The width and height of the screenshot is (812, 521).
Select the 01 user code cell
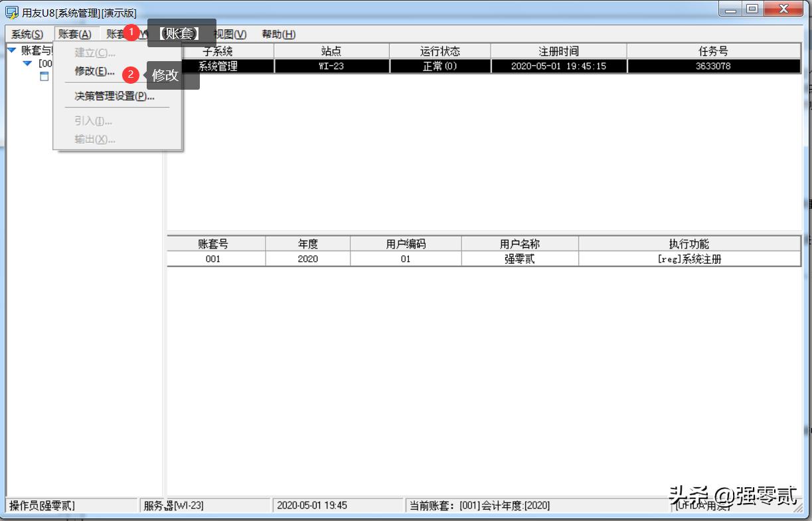click(406, 259)
